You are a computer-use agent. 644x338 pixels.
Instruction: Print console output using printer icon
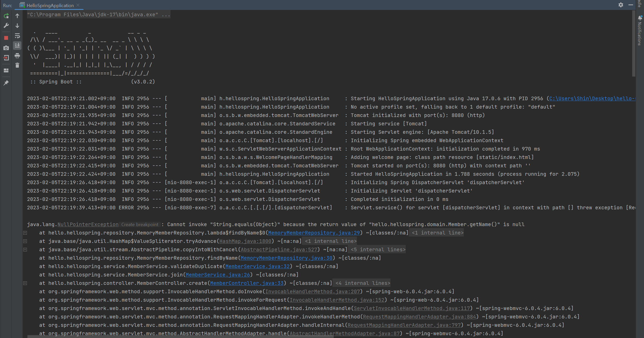tap(17, 55)
